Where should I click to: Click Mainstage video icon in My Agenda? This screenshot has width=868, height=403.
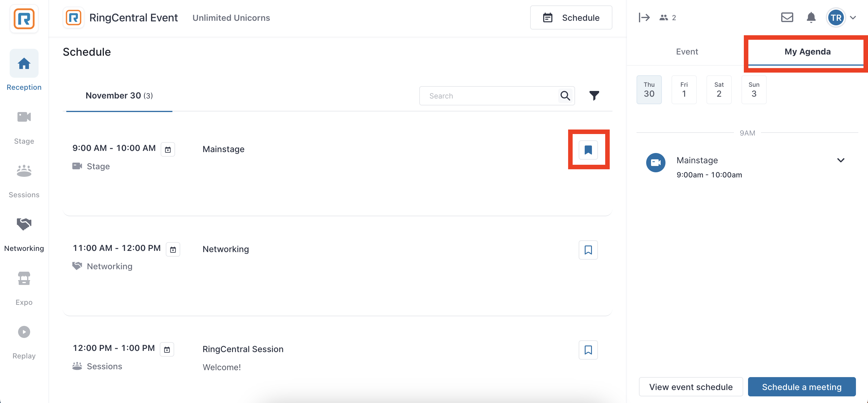(656, 163)
